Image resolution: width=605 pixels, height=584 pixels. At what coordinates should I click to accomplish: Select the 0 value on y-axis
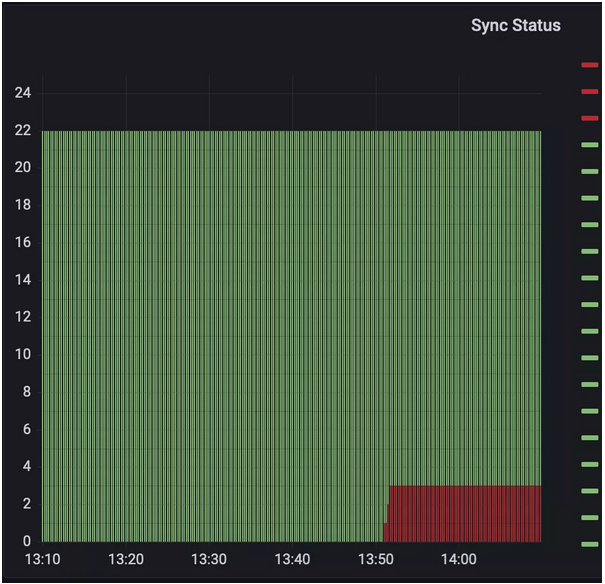(27, 541)
